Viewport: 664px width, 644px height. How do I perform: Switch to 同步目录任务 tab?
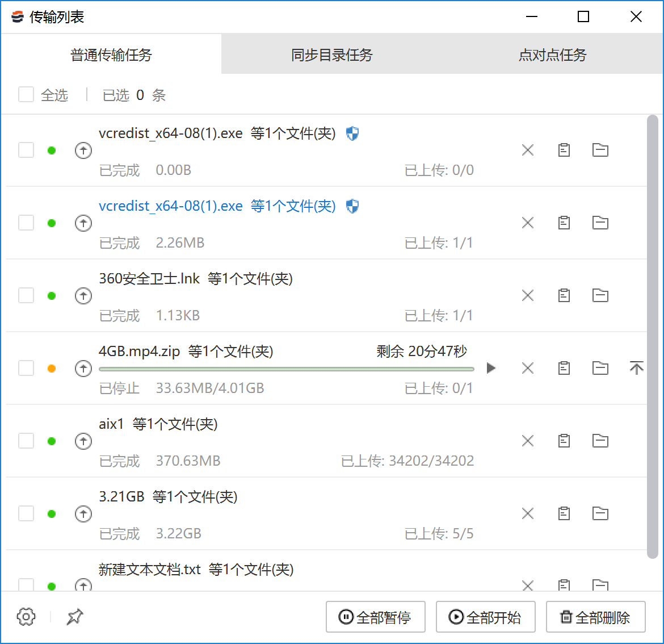click(x=331, y=55)
